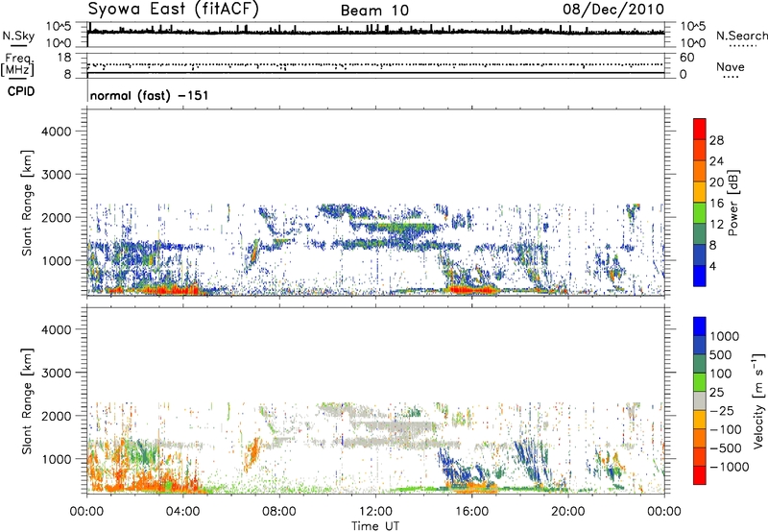Click the '04:00' time axis label
The width and height of the screenshot is (768, 532).
point(182,511)
